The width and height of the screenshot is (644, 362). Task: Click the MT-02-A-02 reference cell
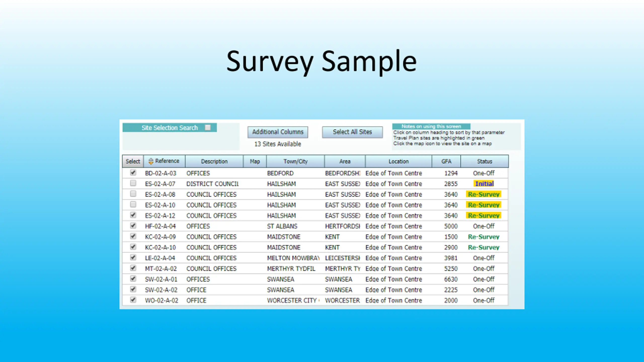pos(161,268)
